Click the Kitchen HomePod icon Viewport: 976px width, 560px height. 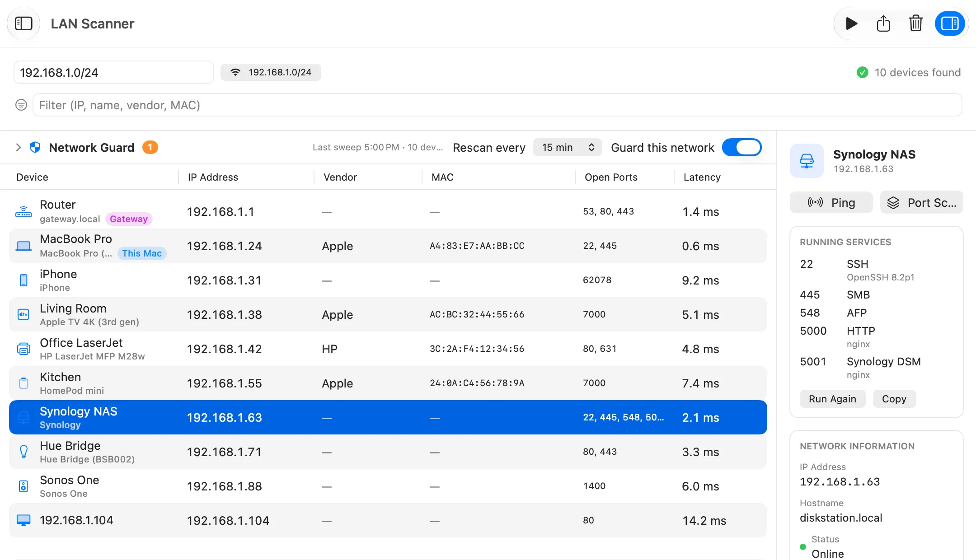[x=23, y=383]
